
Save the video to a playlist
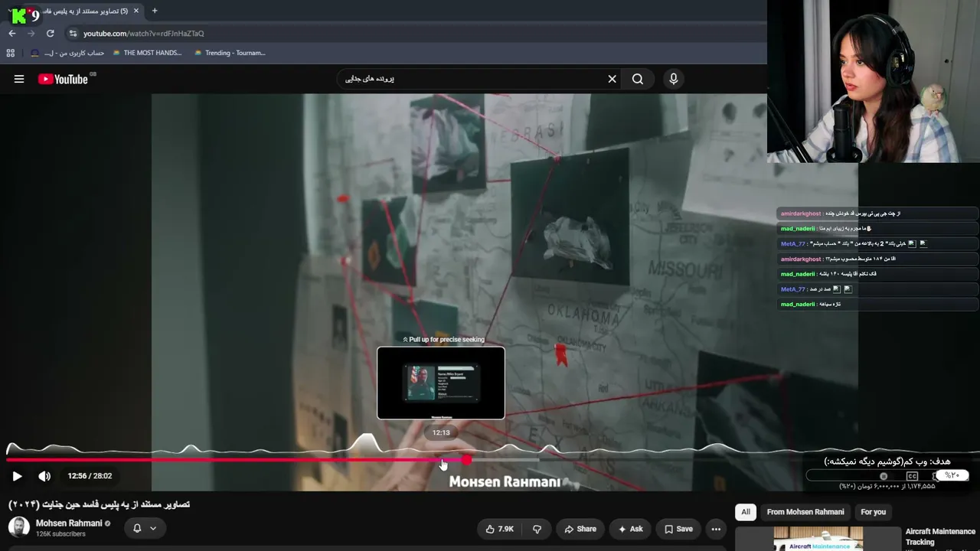coord(678,529)
